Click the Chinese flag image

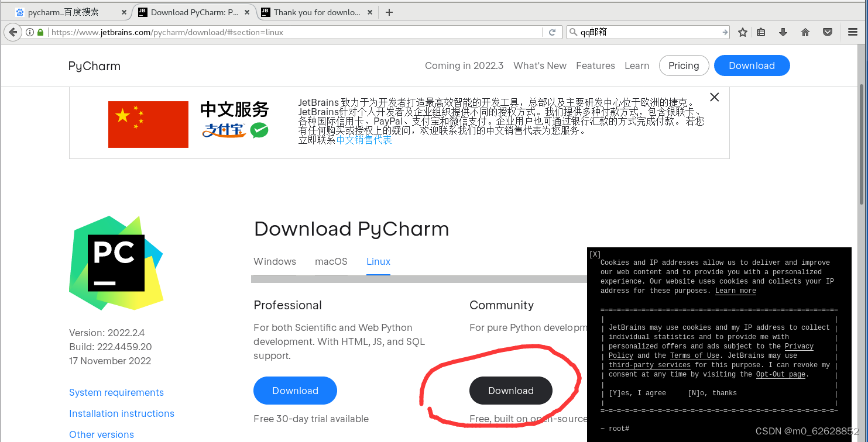pyautogui.click(x=148, y=124)
